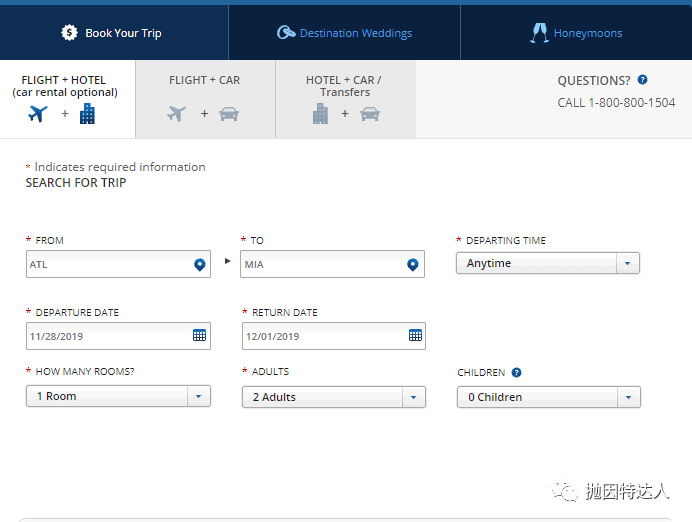Screen dimensions: 692x522
Task: Click the dollar icon in Book Your Trip
Action: [69, 33]
